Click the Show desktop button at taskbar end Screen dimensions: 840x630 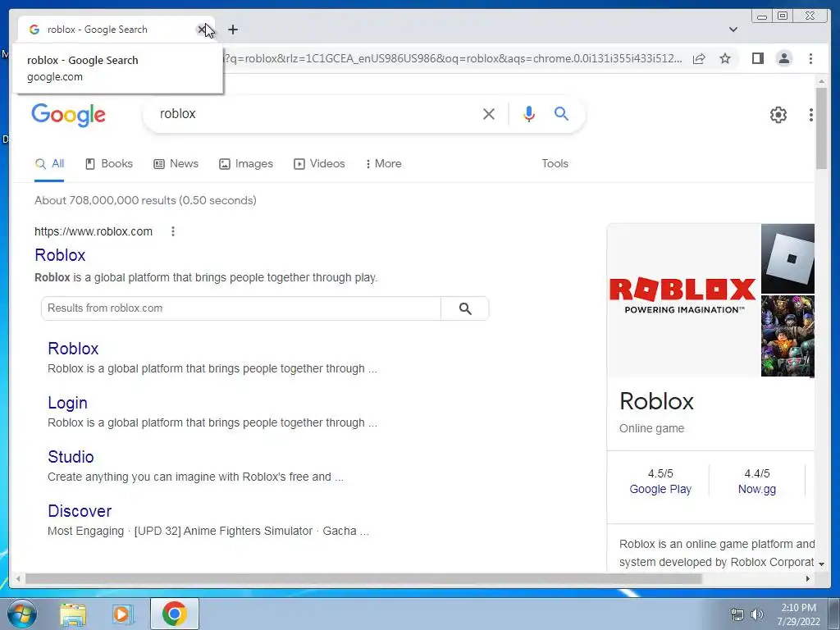[x=834, y=614]
